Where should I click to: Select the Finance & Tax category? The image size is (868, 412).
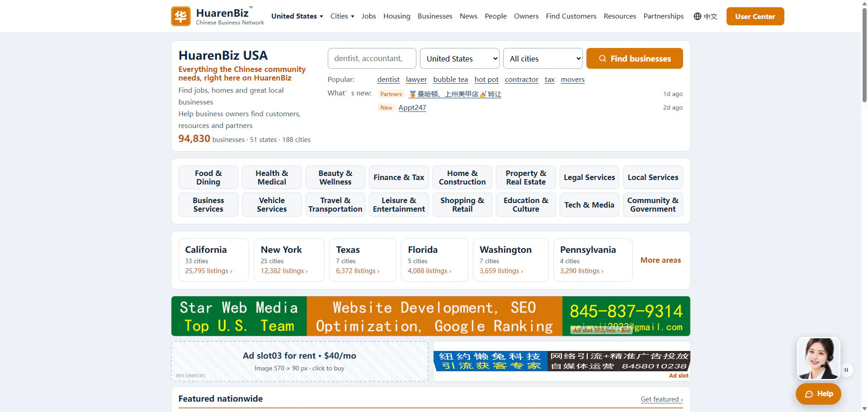pyautogui.click(x=399, y=177)
